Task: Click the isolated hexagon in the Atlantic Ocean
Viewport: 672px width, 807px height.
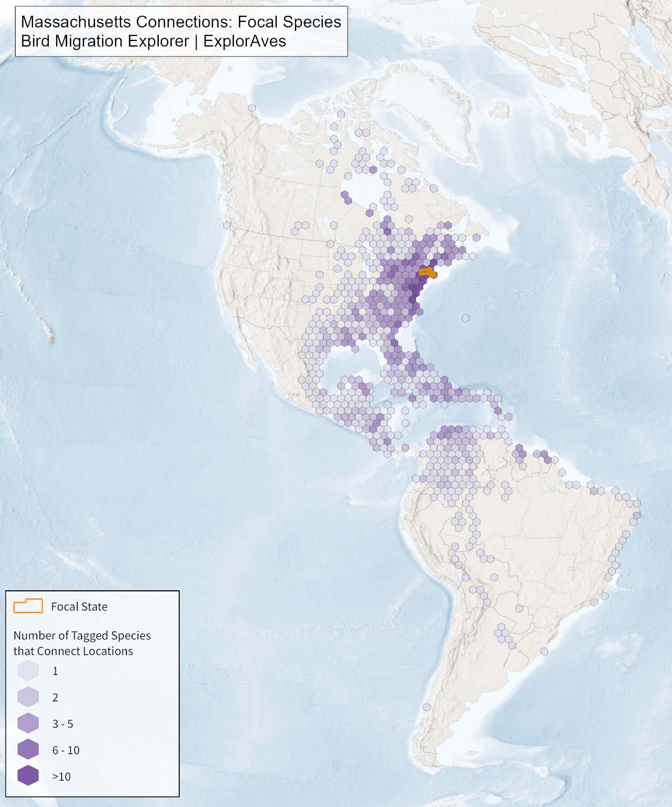Action: click(x=465, y=318)
